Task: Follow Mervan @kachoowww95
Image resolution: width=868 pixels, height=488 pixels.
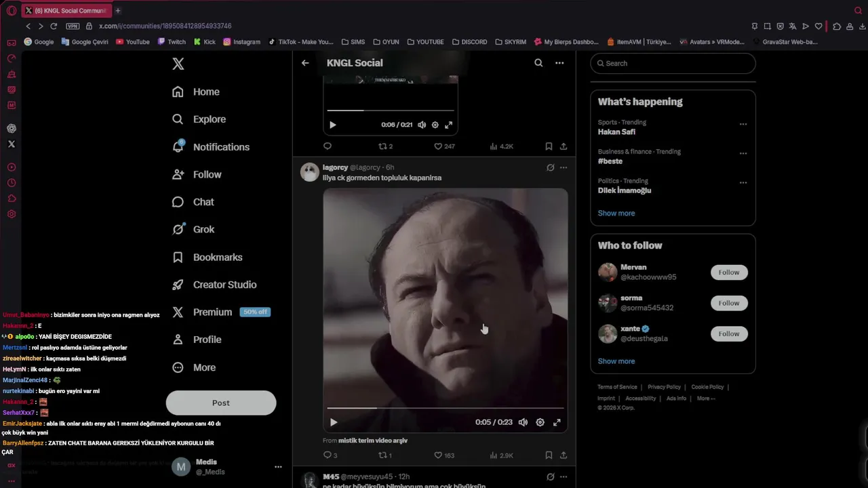Action: pos(729,272)
